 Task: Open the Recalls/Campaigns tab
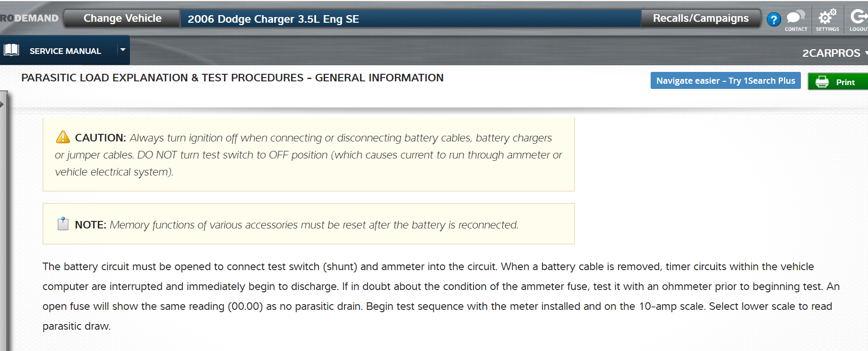click(x=700, y=18)
